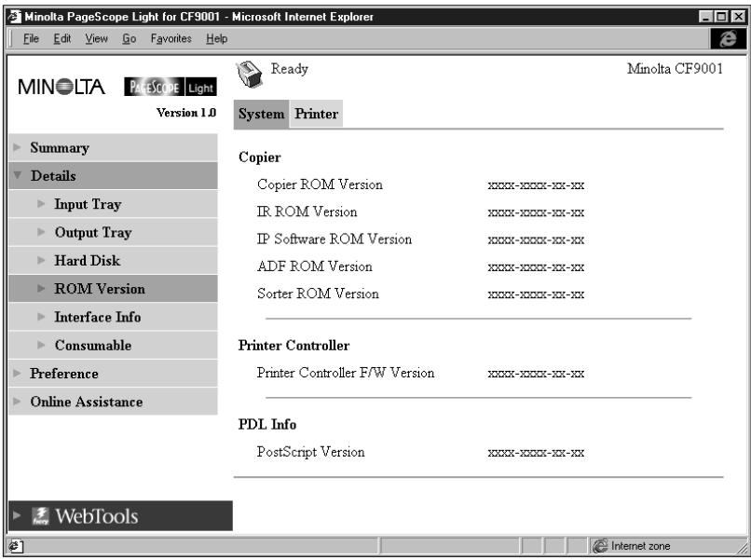
Task: Click the Internet zone globe icon
Action: [600, 546]
